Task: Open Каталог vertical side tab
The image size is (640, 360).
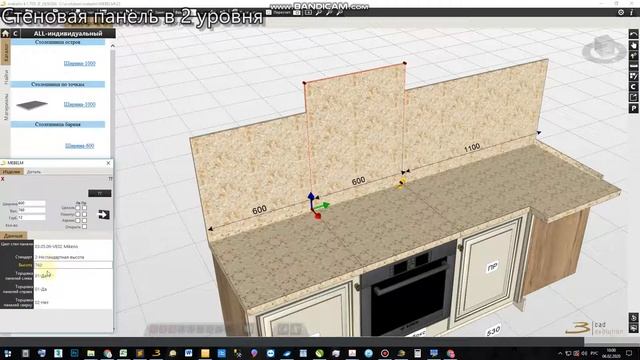Action: pos(6,52)
